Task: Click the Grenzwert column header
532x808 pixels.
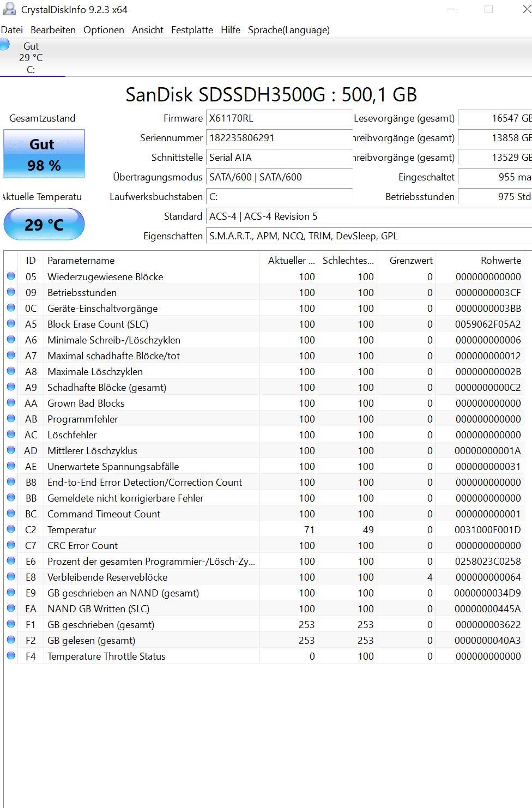Action: 407,261
